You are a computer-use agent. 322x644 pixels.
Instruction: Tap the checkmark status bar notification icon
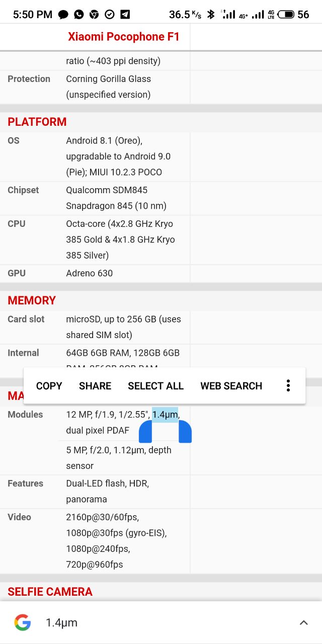point(109,15)
